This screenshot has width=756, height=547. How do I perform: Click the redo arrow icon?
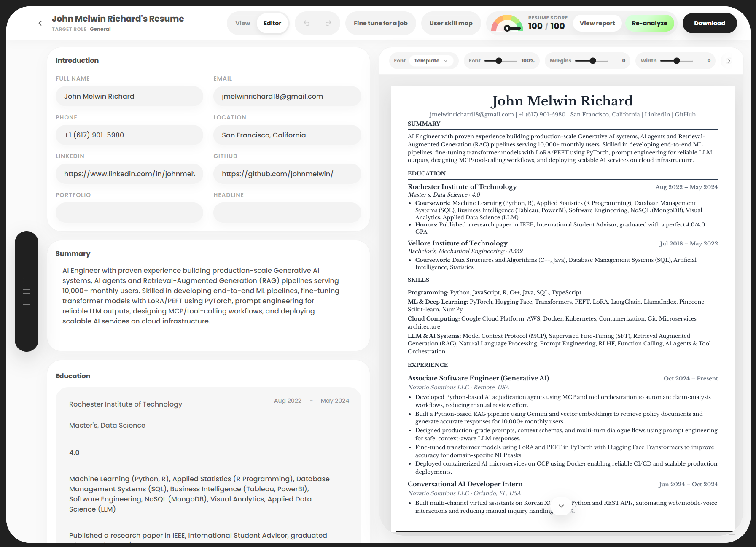pos(328,23)
